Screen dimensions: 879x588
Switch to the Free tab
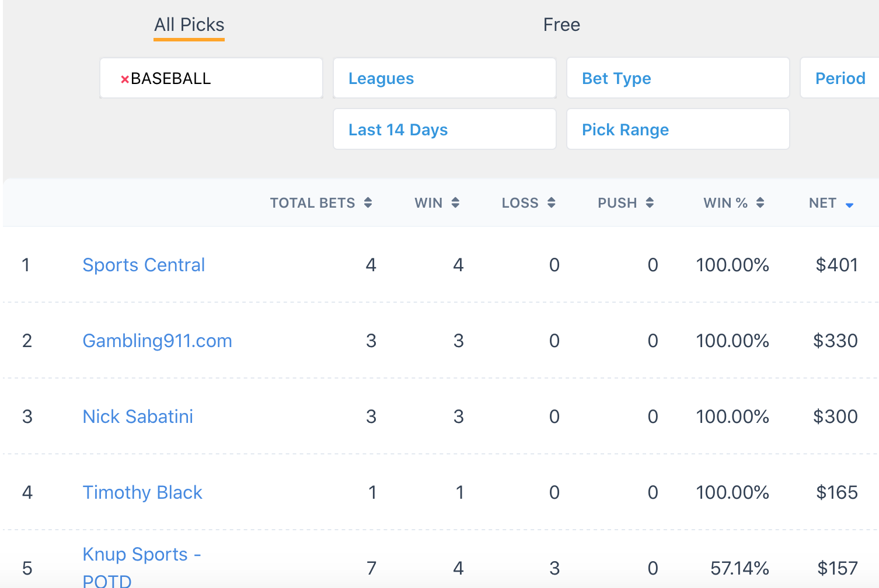[x=561, y=25]
